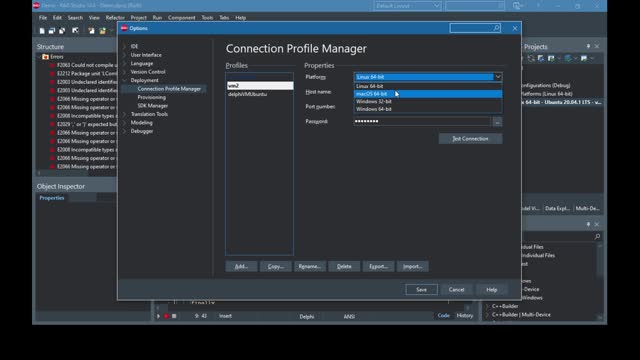
Task: Pin the lower right palette panel
Action: [x=588, y=224]
